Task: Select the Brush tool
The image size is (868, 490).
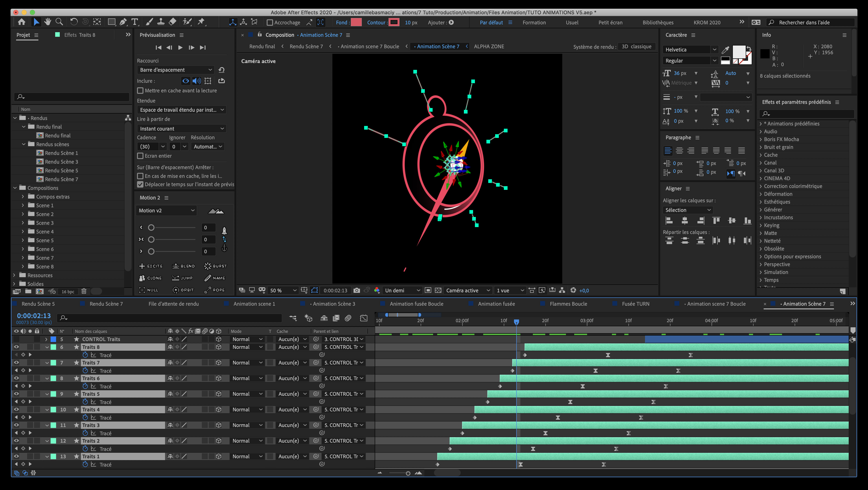Action: click(x=149, y=22)
